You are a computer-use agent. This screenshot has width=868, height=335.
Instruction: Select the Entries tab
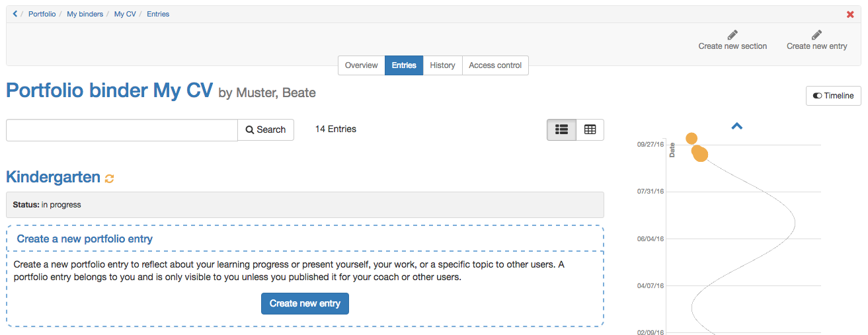pyautogui.click(x=404, y=65)
